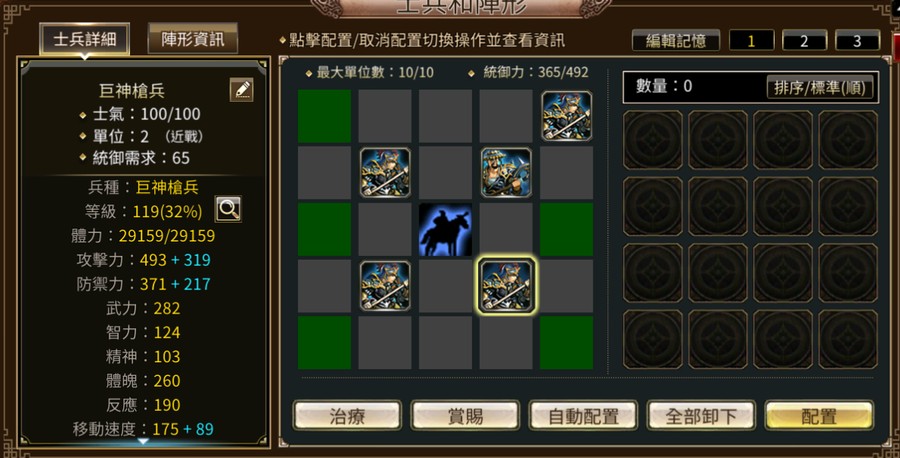The image size is (900, 458).
Task: Select the axe warrior unit in the formation
Action: coord(506,172)
